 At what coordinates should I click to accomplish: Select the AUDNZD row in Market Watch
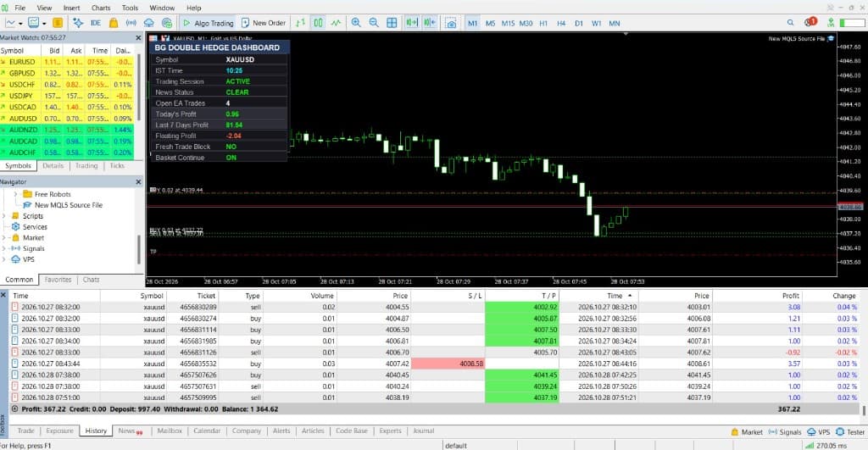pyautogui.click(x=66, y=130)
